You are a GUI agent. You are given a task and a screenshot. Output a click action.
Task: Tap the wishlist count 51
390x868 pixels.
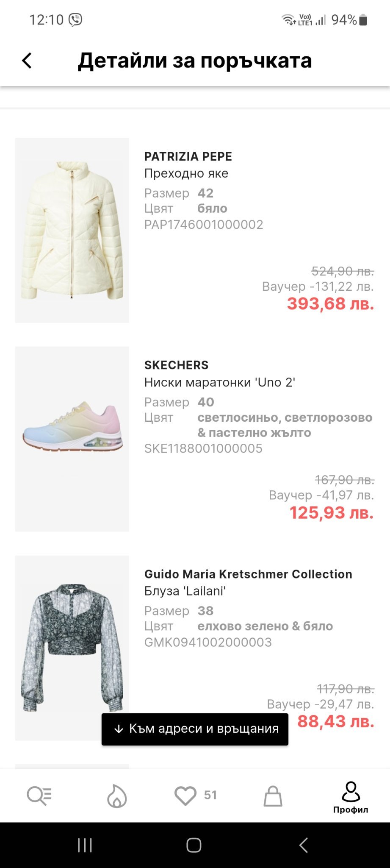(x=210, y=795)
